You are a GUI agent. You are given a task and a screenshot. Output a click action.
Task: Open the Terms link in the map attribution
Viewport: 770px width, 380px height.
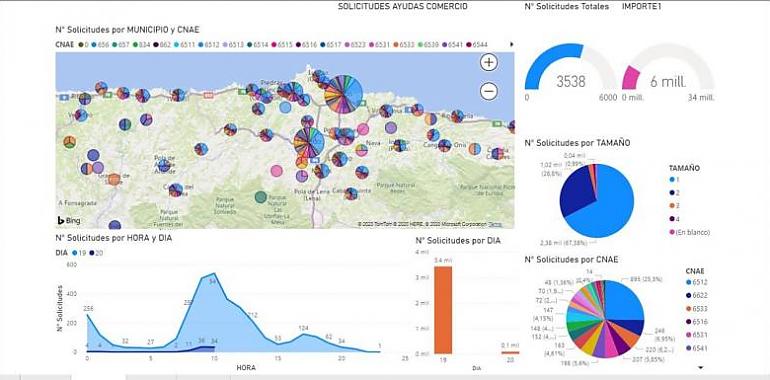[x=495, y=224]
